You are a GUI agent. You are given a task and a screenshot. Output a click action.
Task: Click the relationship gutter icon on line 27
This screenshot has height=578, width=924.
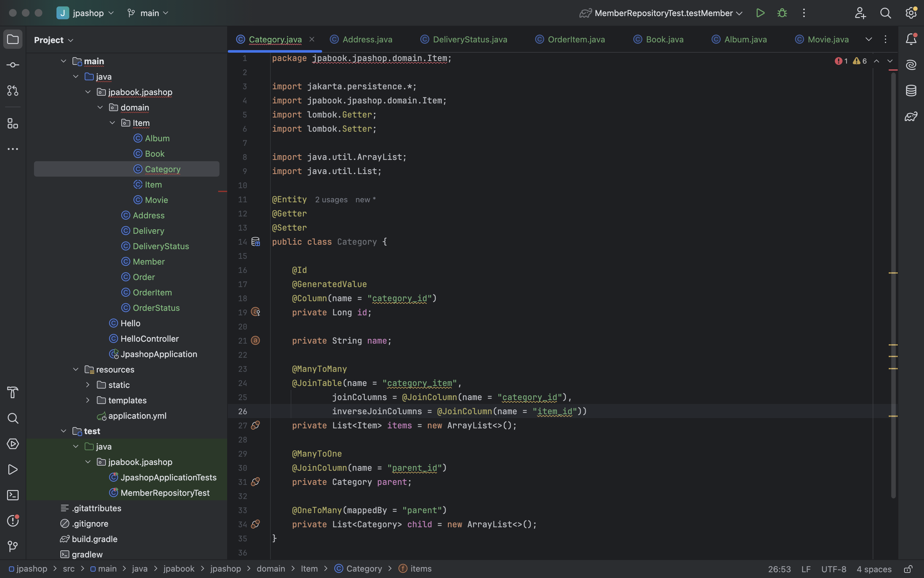[x=255, y=425]
